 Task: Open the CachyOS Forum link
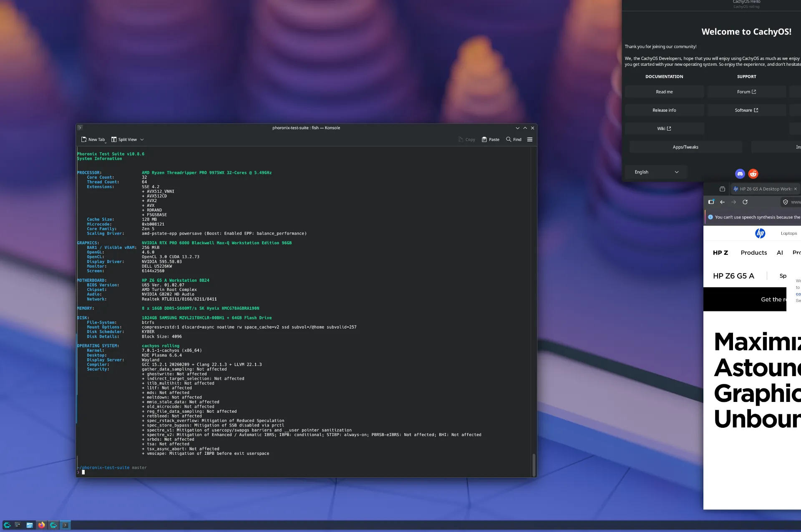(x=746, y=91)
